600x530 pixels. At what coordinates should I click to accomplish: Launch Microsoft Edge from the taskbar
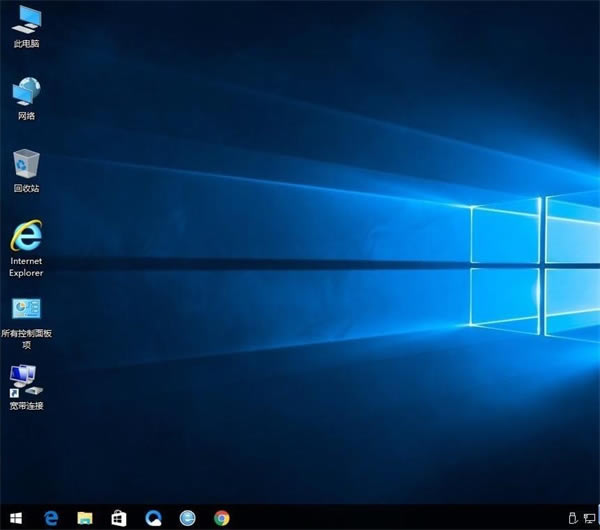pos(51,518)
